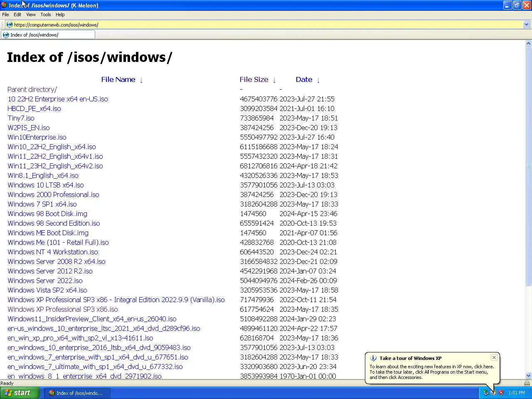Open en_win_xp_pro_x64_with_sp2_vl_x13-41611.iso
This screenshot has width=532, height=399.
pos(80,338)
